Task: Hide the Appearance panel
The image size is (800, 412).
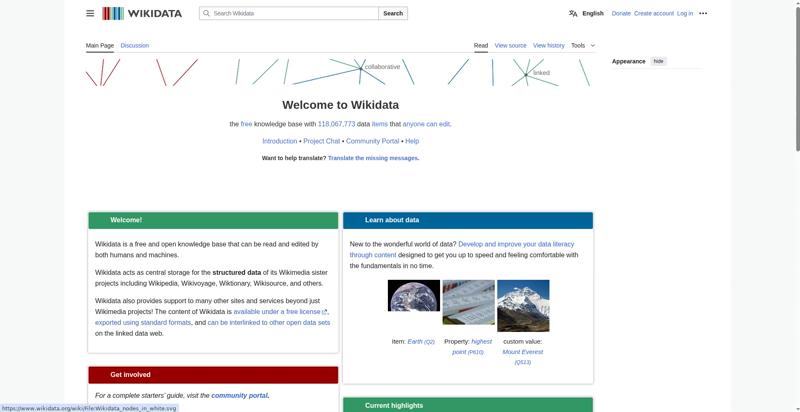Action: click(x=659, y=61)
